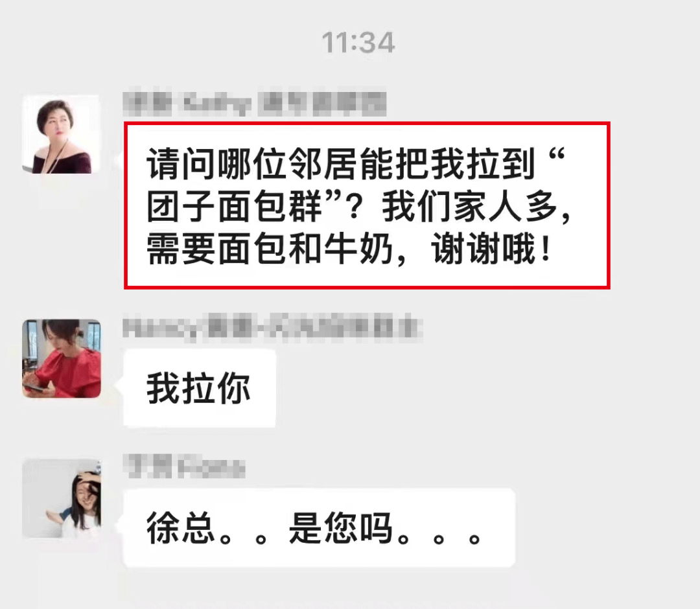Tap the 徐总。。是您吗 message bubble
Image resolution: width=700 pixels, height=609 pixels.
tap(319, 528)
